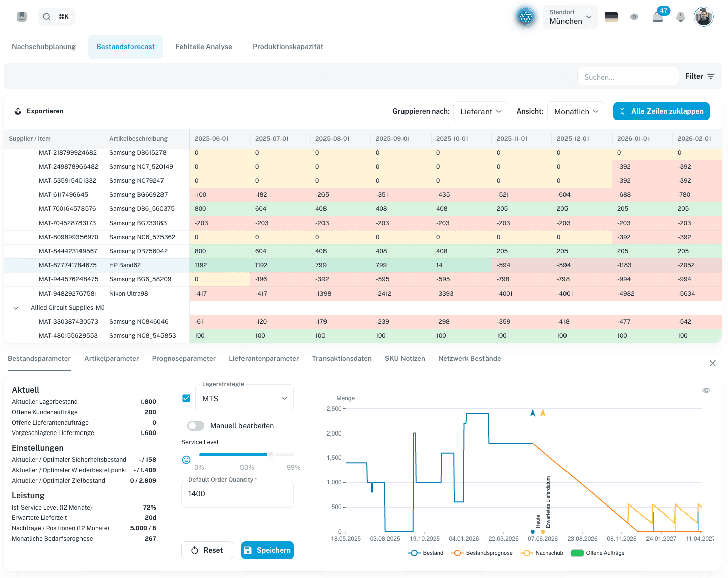
Task: Collapse the Allied Circuit Supplies group
Action: pyautogui.click(x=16, y=308)
